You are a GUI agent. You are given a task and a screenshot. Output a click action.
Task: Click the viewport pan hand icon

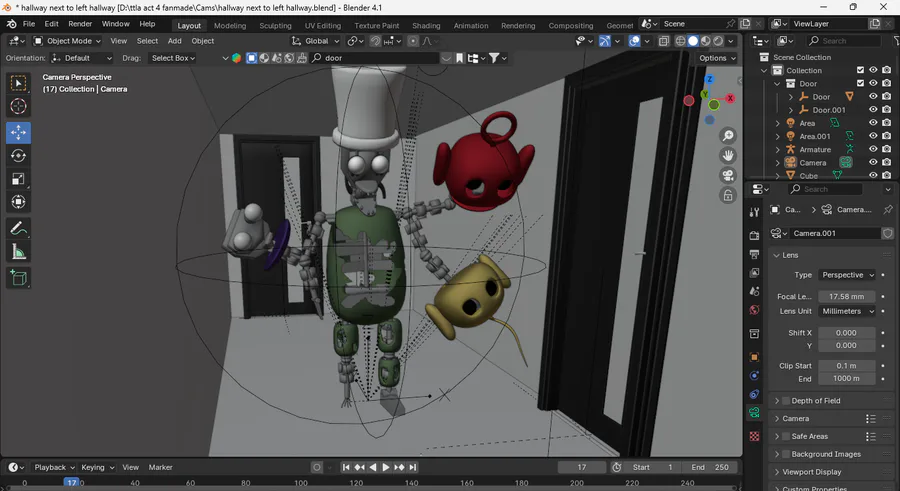[x=728, y=156]
